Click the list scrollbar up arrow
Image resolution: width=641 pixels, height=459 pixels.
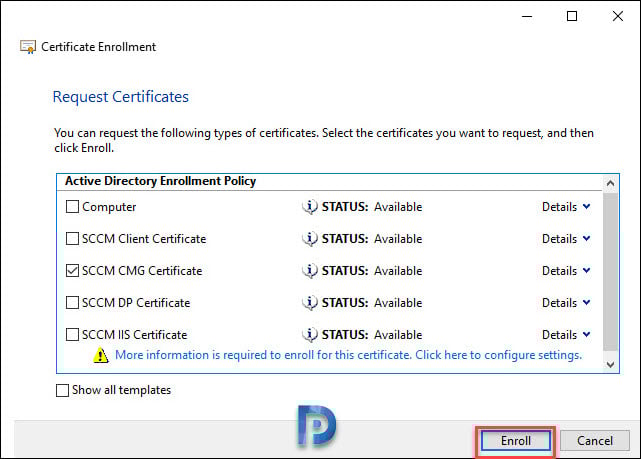610,184
